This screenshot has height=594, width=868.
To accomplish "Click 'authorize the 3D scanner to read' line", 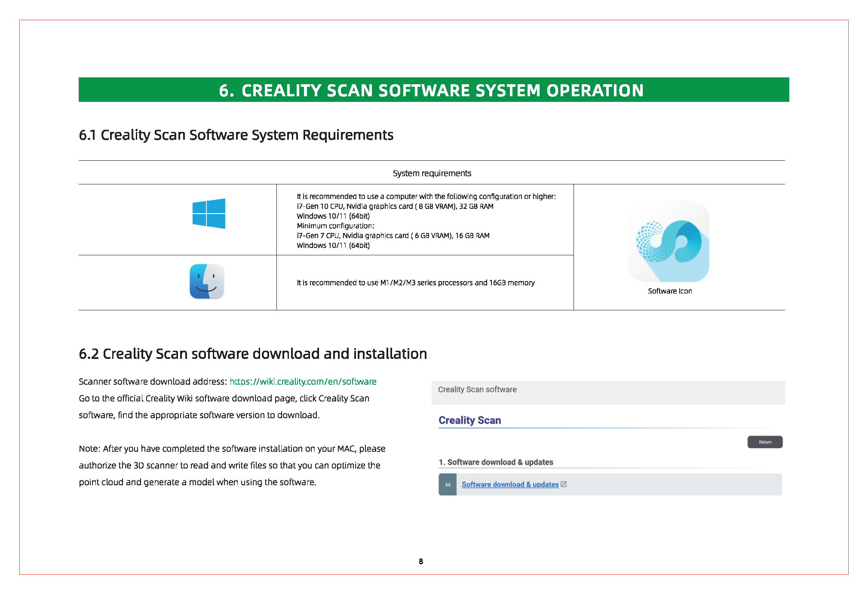I will tap(230, 465).
